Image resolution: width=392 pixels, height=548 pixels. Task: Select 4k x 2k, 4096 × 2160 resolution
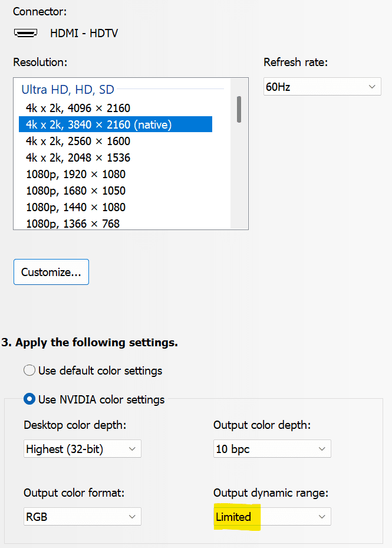[78, 108]
